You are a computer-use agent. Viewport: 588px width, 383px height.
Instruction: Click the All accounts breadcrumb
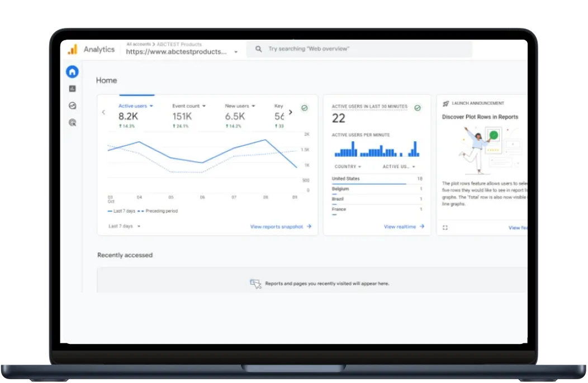tap(139, 44)
